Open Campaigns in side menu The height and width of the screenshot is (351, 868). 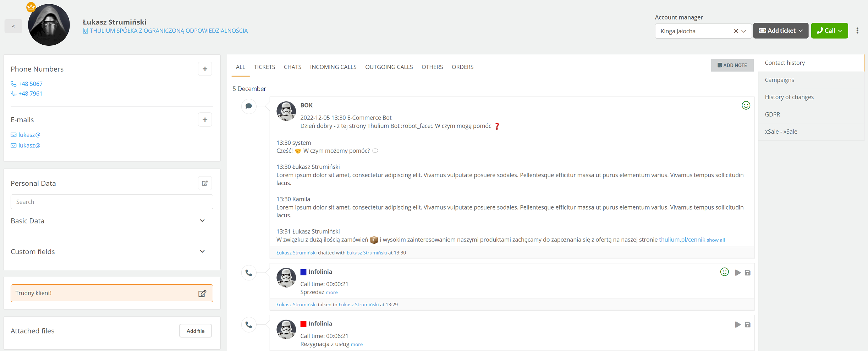coord(811,80)
